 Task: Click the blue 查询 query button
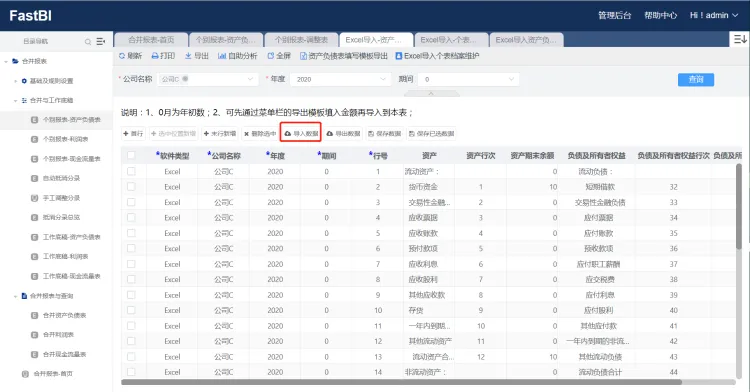point(695,79)
